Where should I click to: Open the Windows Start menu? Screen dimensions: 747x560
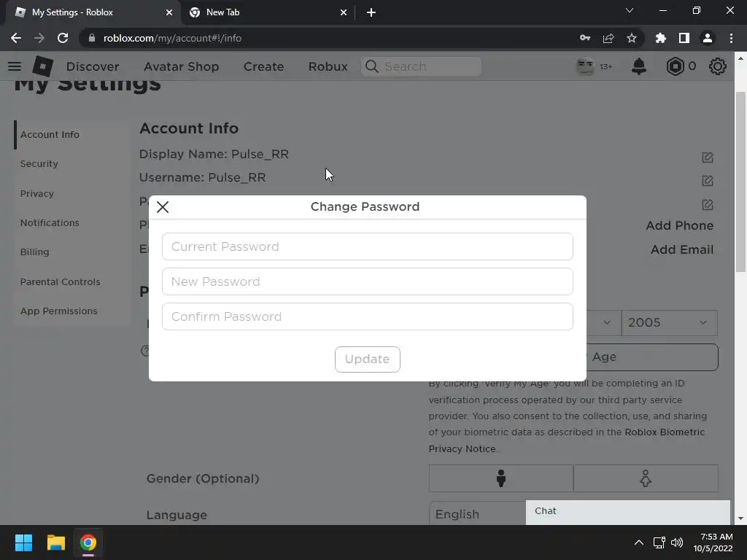[x=23, y=542]
